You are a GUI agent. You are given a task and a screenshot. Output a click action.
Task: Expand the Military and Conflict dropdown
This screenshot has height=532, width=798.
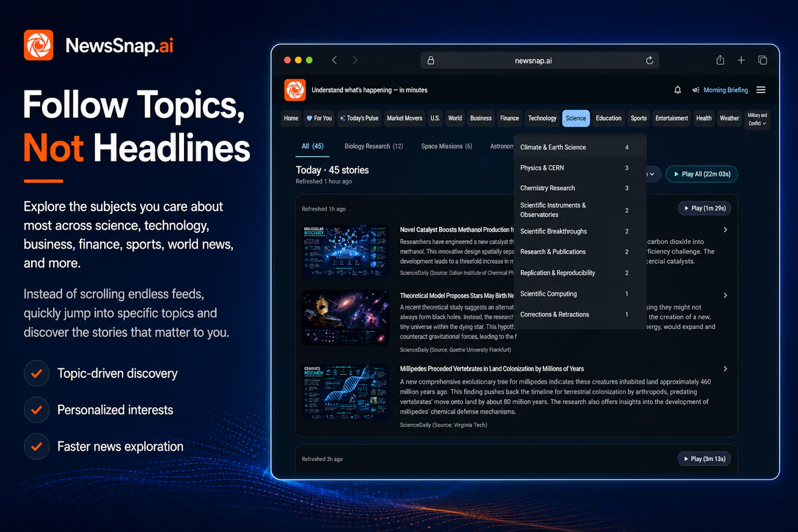[x=757, y=119]
